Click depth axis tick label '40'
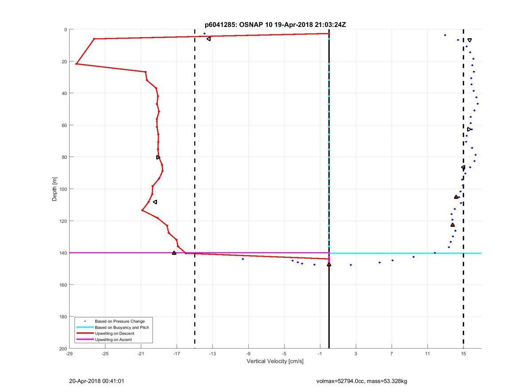The image size is (532, 392). (x=64, y=93)
